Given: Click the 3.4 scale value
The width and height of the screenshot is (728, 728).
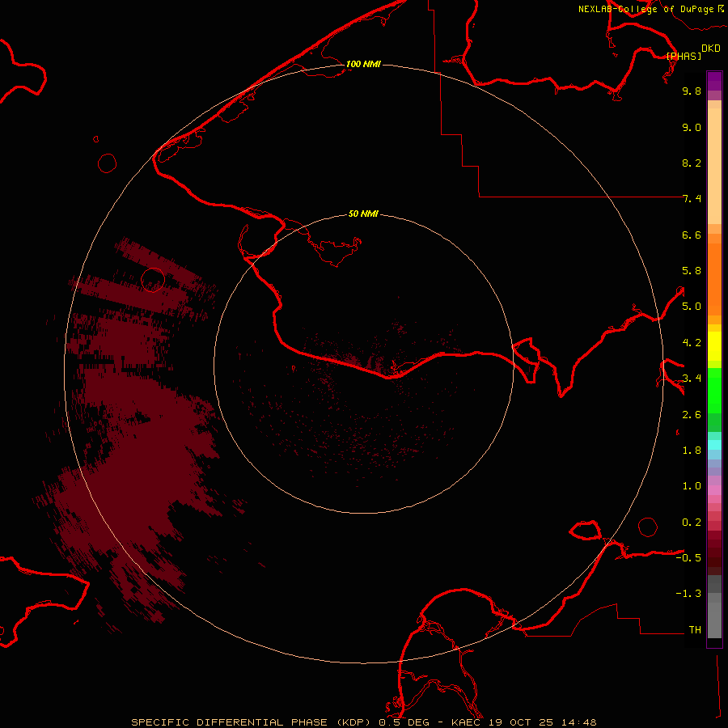Looking at the screenshot, I should click(x=692, y=379).
